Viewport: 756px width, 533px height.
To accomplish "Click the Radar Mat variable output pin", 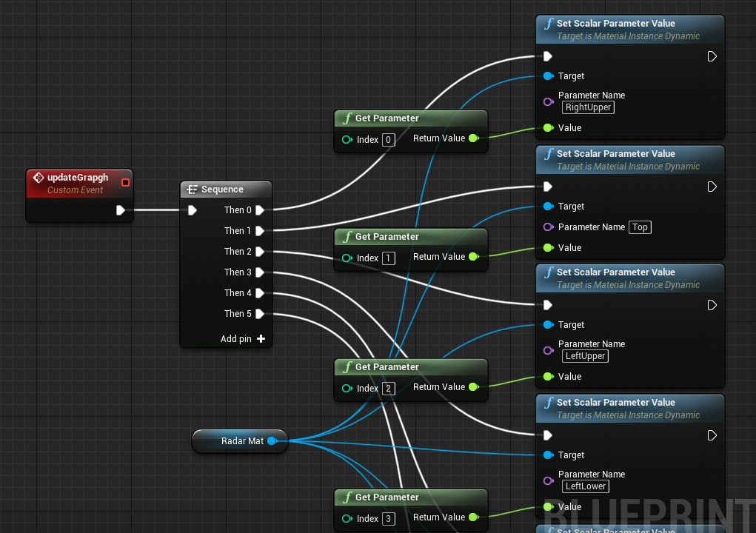I will (x=272, y=441).
